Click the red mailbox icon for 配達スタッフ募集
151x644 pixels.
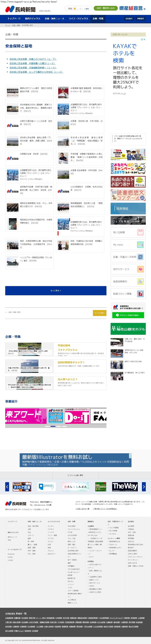140,294
